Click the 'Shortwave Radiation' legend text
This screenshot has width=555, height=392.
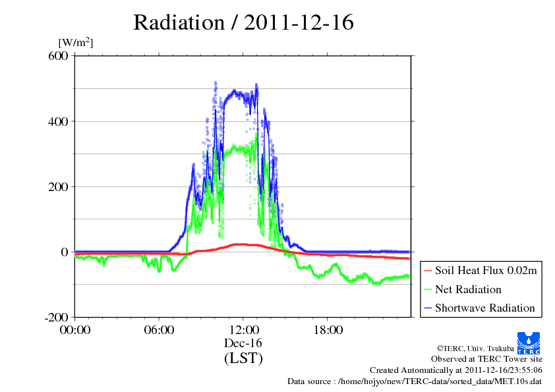pyautogui.click(x=485, y=308)
